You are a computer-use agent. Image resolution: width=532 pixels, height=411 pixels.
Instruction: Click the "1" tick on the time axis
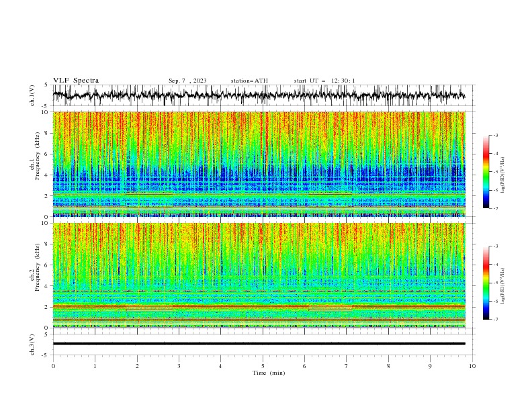point(95,366)
